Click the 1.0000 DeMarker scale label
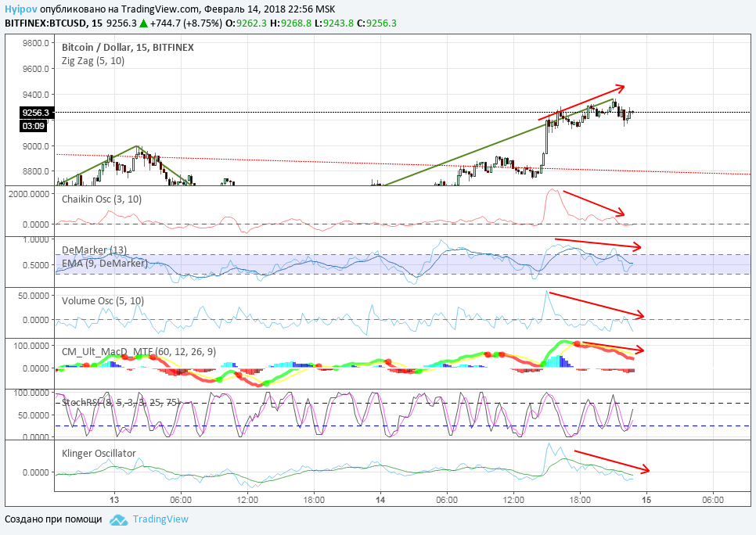Screen dimensions: 756x535 point(36,239)
